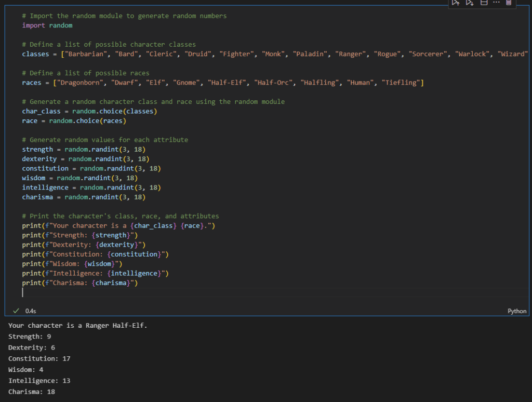Click the 'import random' code line
The width and height of the screenshot is (532, 402).
tap(47, 25)
